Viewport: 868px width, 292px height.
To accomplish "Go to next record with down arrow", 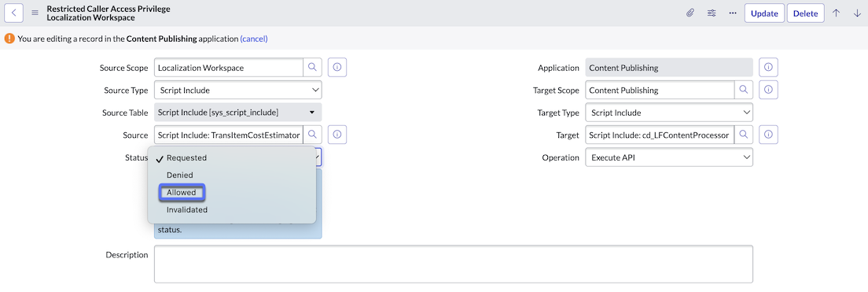I will coord(857,13).
